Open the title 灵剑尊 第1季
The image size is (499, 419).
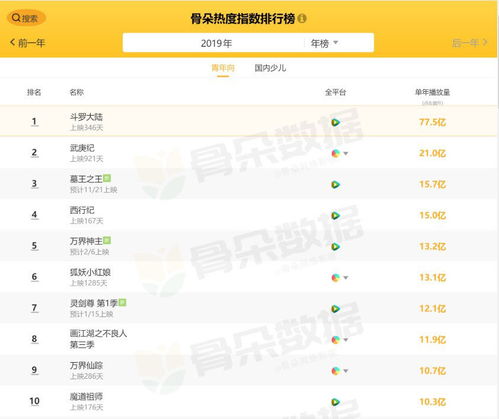tap(94, 303)
